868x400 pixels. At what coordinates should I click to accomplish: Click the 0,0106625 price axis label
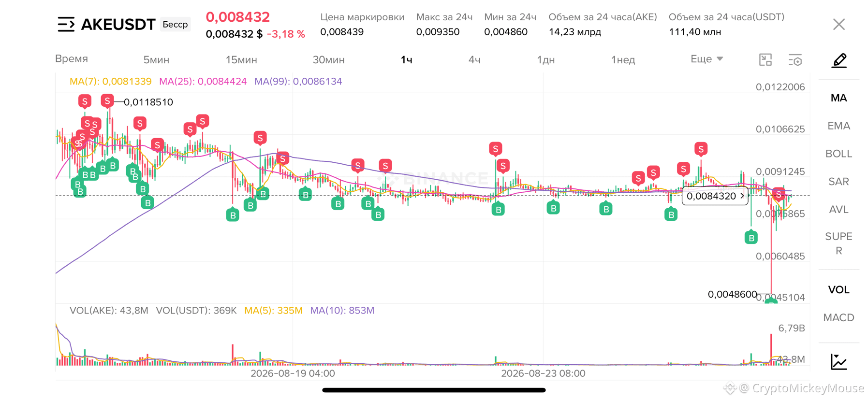[780, 129]
